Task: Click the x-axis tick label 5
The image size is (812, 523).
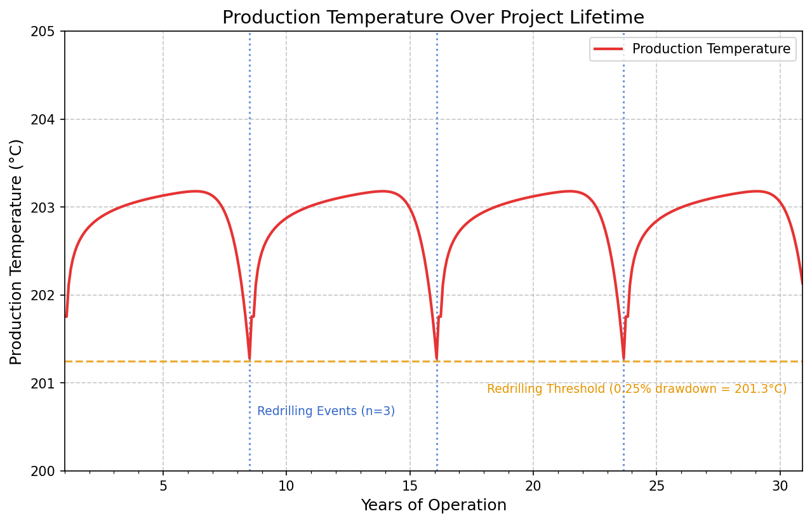Action: 163,486
